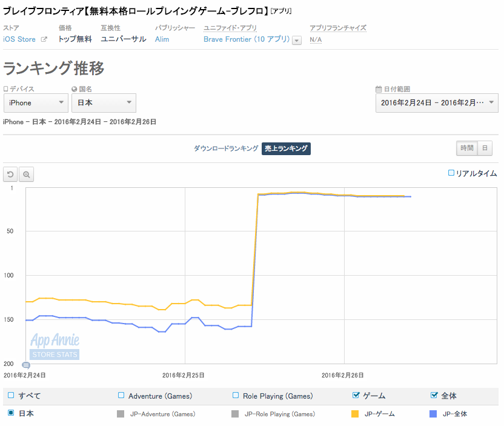Open the 日本 country dropdown
The height and width of the screenshot is (426, 504).
point(104,103)
